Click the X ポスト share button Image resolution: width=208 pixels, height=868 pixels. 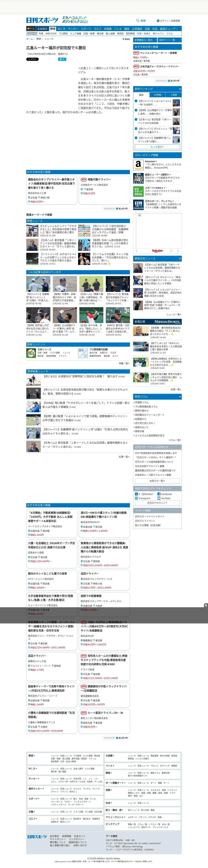(x=32, y=59)
